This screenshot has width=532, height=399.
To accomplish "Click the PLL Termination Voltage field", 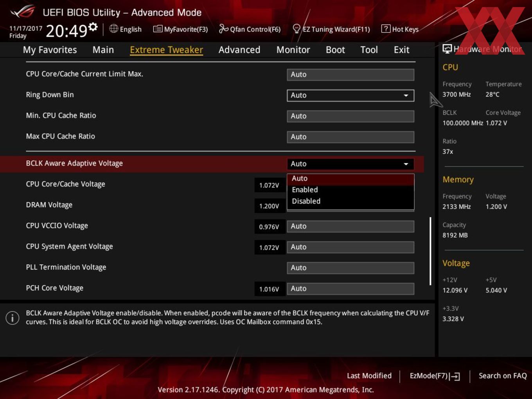I will point(350,268).
